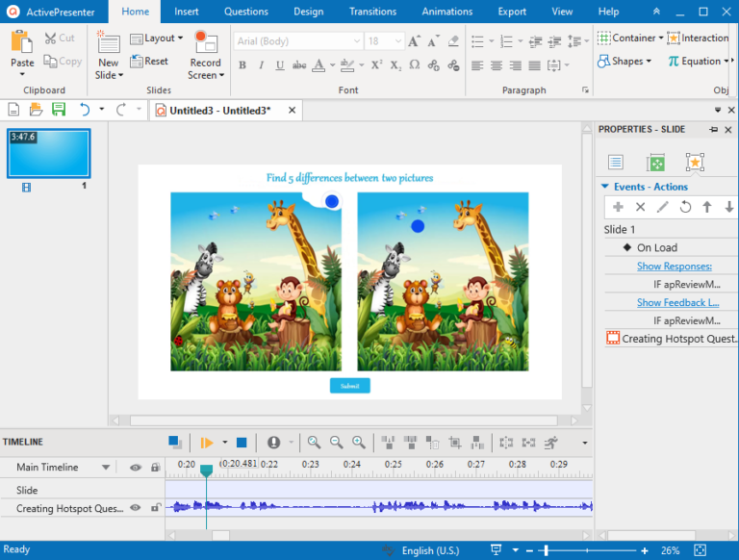The height and width of the screenshot is (560, 739).
Task: Toggle Superscript formatting
Action: click(x=376, y=65)
